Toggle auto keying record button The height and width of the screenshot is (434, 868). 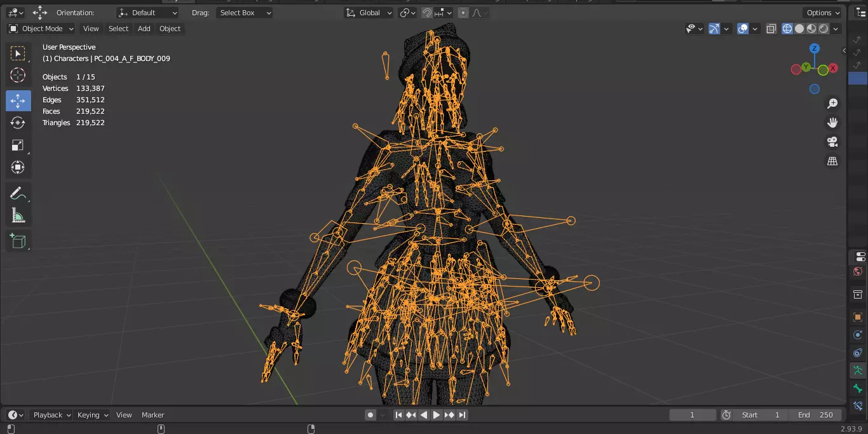click(x=370, y=415)
